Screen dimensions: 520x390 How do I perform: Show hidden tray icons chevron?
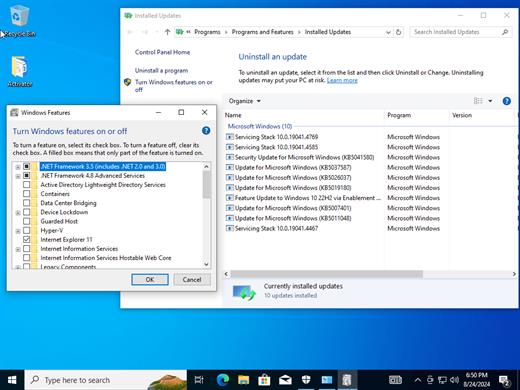[x=417, y=380]
